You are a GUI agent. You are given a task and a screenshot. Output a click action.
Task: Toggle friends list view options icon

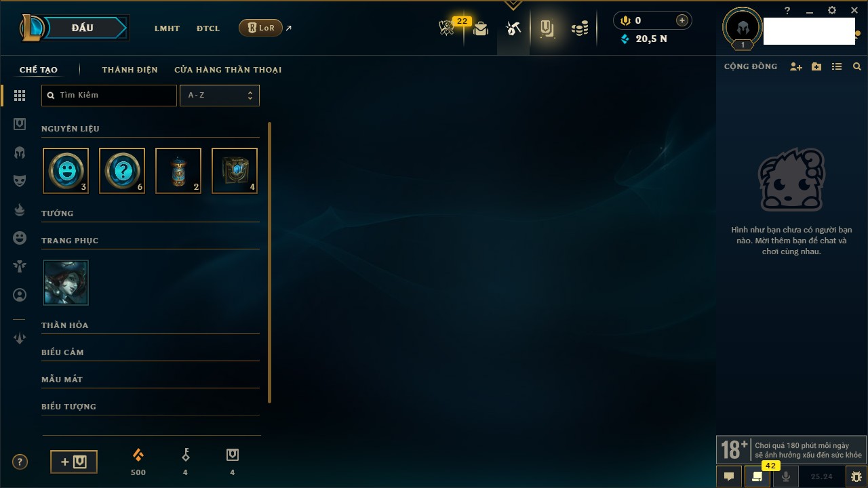pyautogui.click(x=837, y=66)
